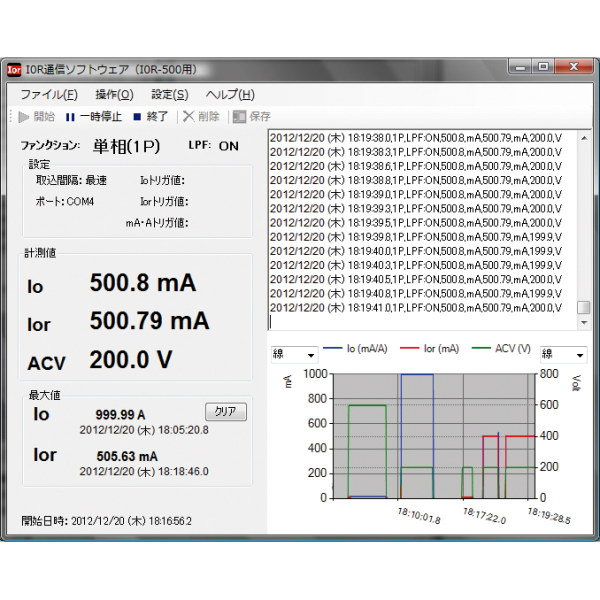Viewport: 600px width, 600px height.
Task: Stop measurement with 終了 button
Action: (x=150, y=116)
